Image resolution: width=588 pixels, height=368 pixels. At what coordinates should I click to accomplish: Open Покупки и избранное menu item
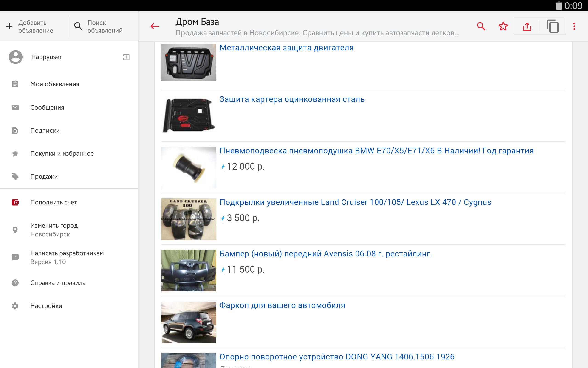tap(69, 154)
